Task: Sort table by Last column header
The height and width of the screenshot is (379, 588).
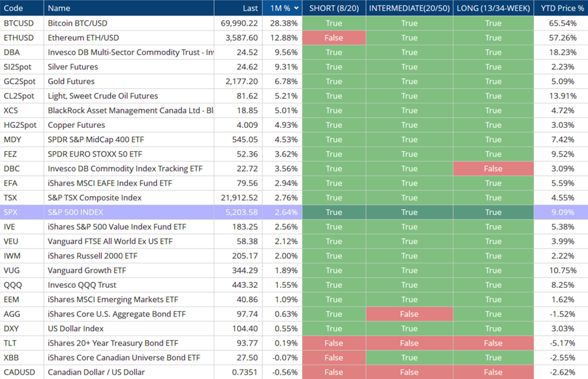Action: (250, 8)
